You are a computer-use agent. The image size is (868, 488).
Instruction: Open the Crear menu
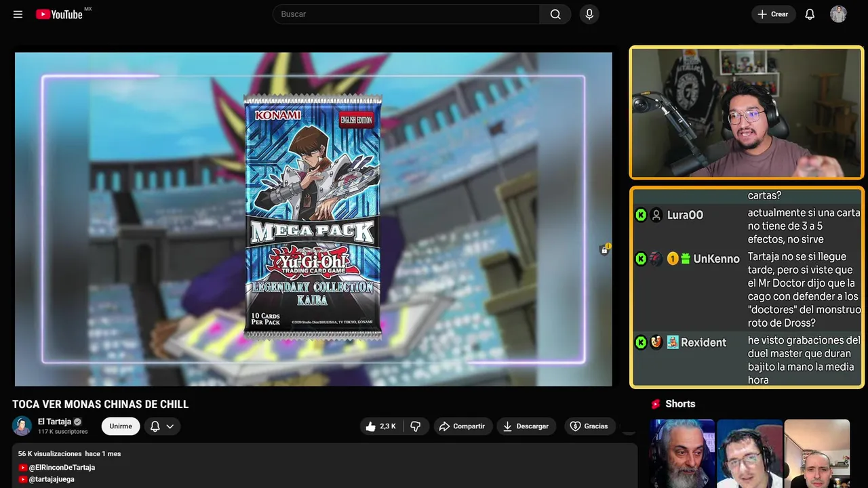click(773, 14)
